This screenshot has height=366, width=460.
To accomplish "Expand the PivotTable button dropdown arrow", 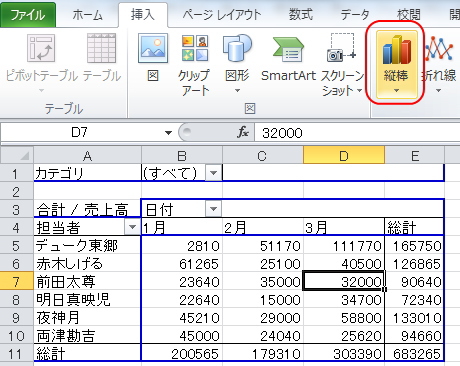I will [41, 90].
